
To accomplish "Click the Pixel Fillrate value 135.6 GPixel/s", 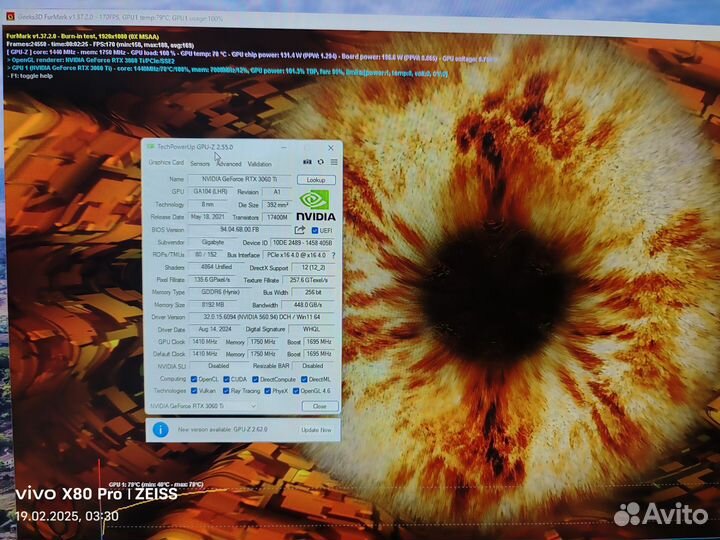I will (x=212, y=279).
